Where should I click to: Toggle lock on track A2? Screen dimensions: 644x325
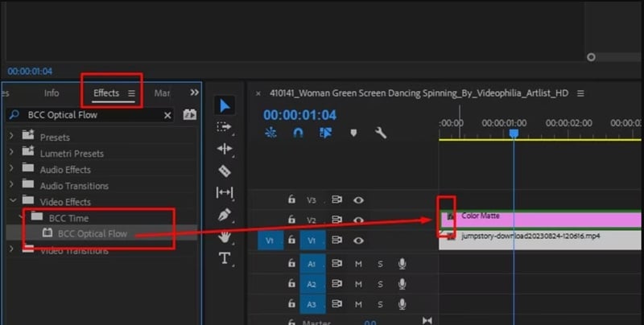click(291, 283)
